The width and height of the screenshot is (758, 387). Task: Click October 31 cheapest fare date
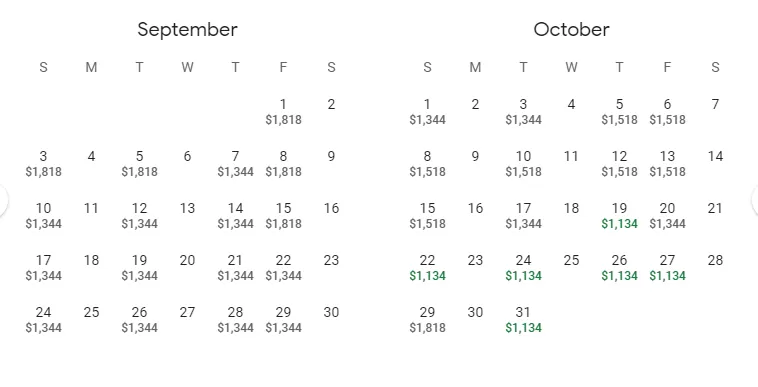point(523,319)
